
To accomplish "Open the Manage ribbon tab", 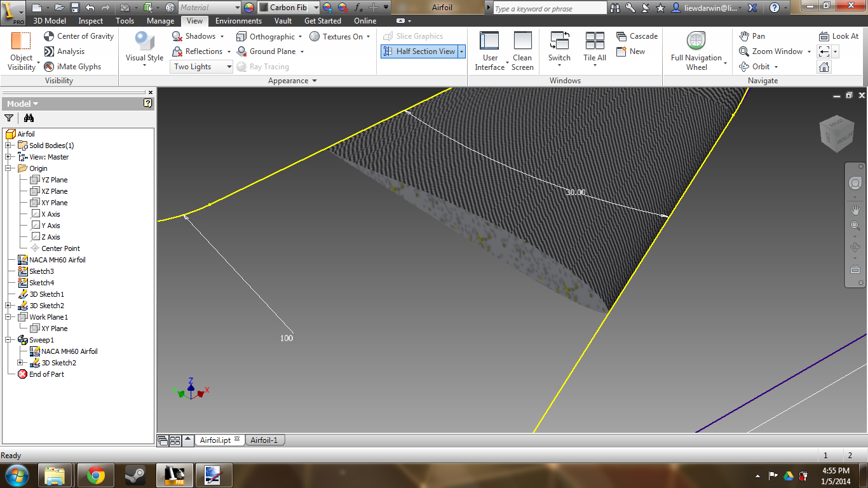I will coord(160,21).
